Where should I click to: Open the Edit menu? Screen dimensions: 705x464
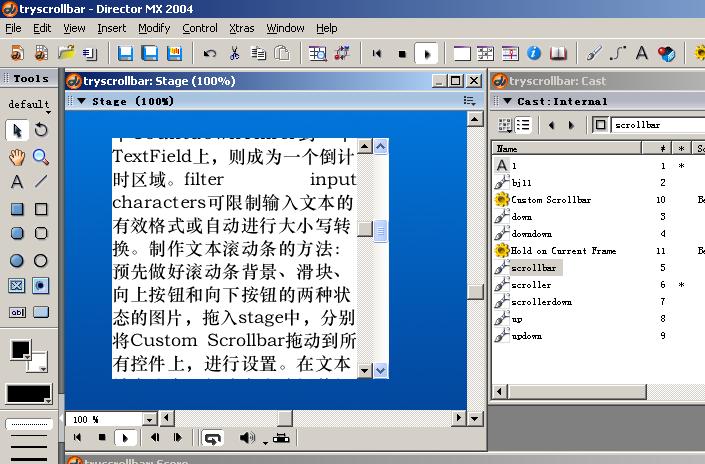[x=42, y=28]
